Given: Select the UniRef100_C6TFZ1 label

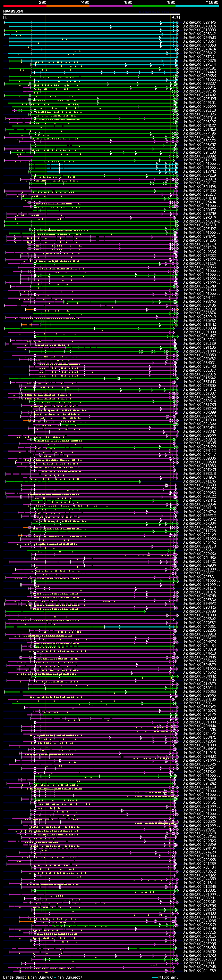Looking at the screenshot, I should pyautogui.click(x=199, y=561).
